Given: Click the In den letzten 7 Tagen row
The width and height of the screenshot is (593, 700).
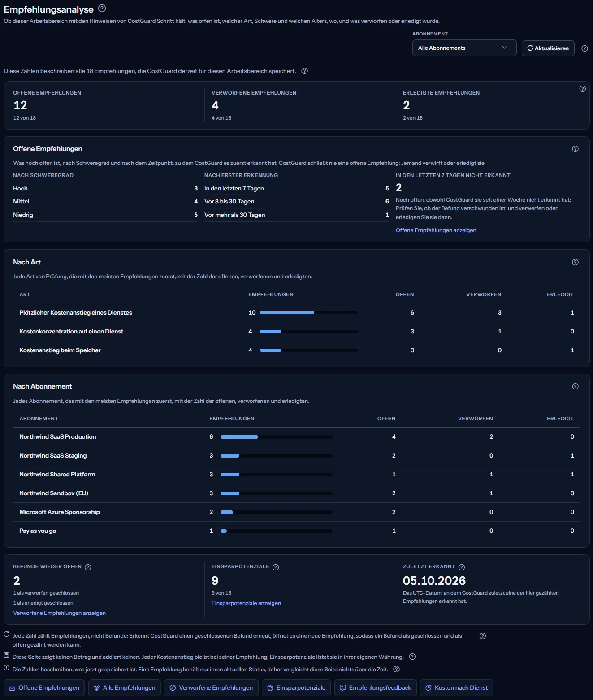Looking at the screenshot, I should point(297,188).
